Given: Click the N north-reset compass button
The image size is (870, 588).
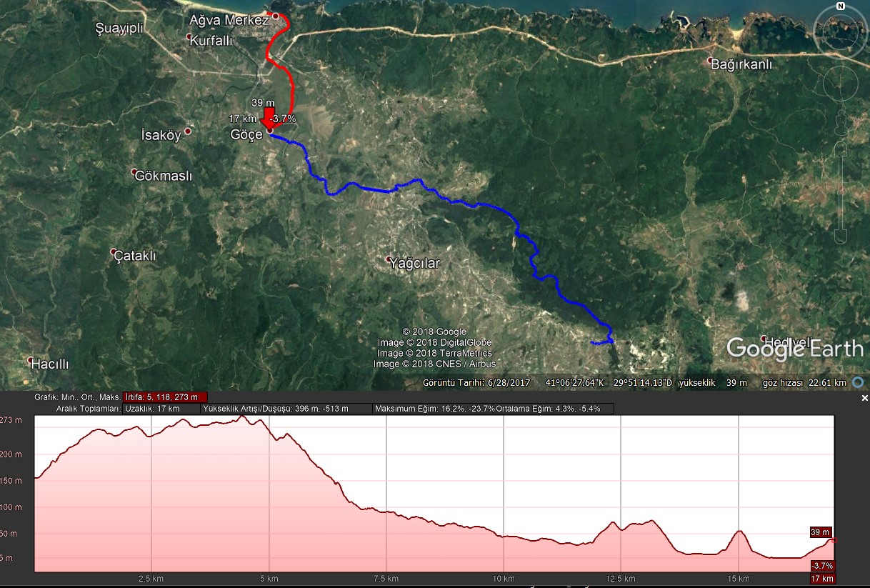Looking at the screenshot, I should tap(841, 6).
